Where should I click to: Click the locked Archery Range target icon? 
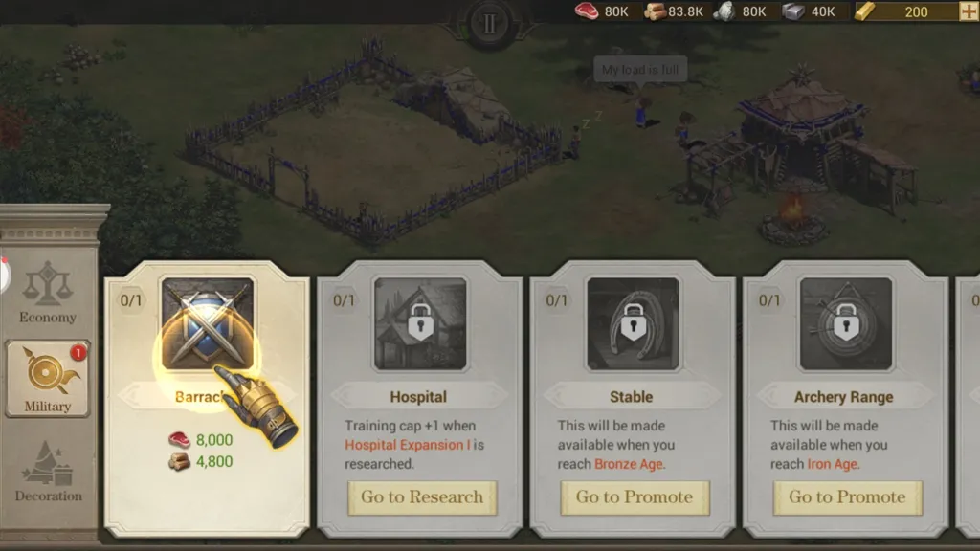point(846,323)
